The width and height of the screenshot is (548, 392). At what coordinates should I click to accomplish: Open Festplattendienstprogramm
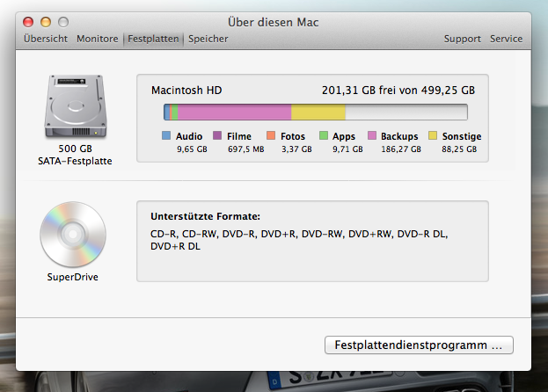click(419, 345)
